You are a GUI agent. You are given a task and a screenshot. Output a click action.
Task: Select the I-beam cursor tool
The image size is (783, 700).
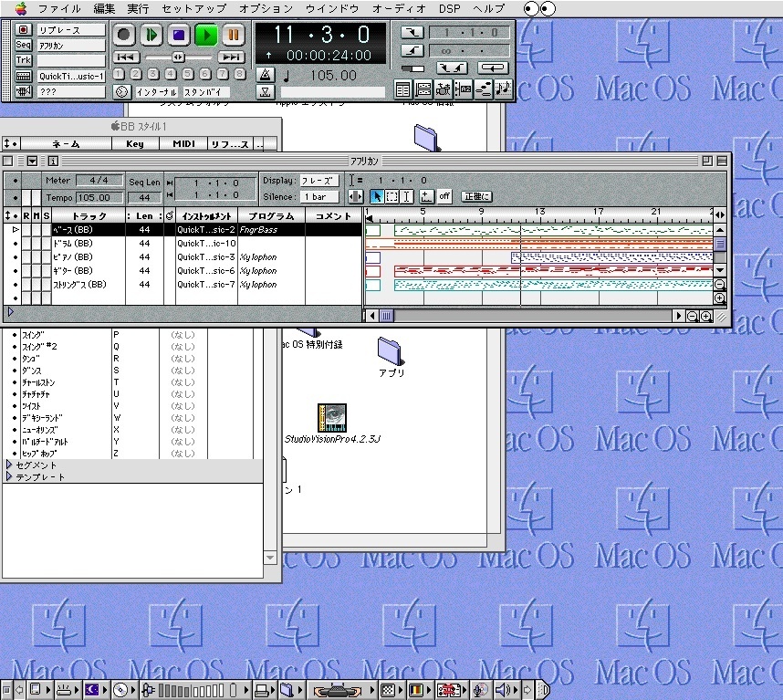(x=407, y=196)
